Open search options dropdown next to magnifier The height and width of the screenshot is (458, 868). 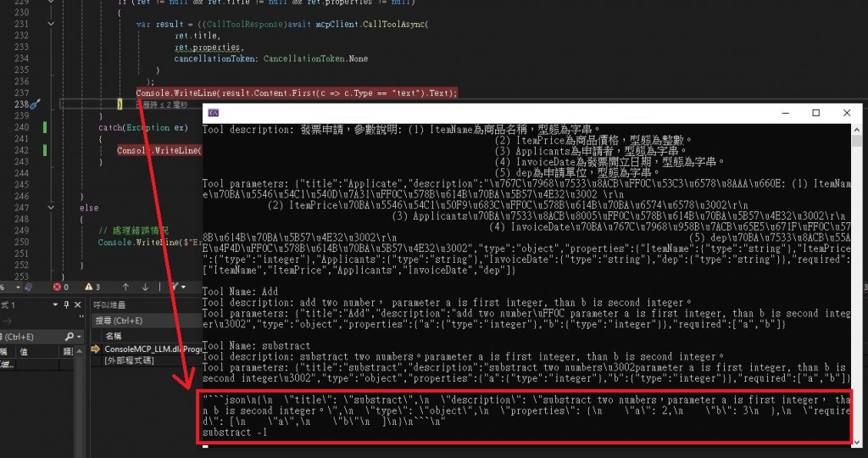coord(79,337)
